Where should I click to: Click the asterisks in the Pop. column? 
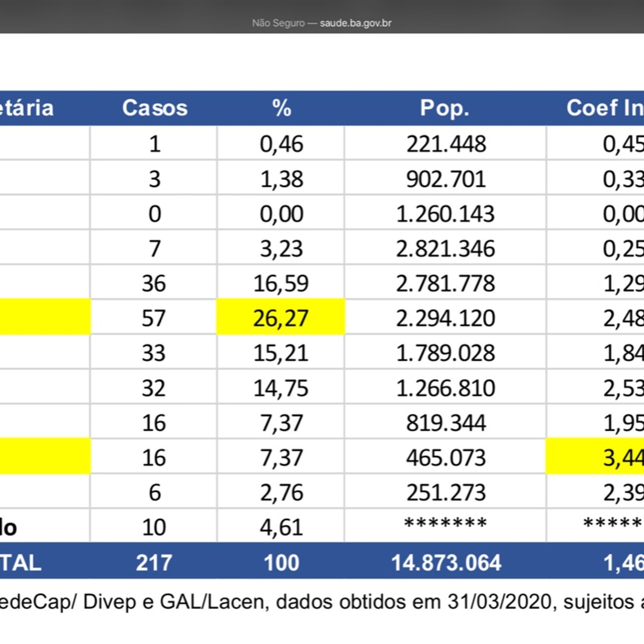point(445,524)
